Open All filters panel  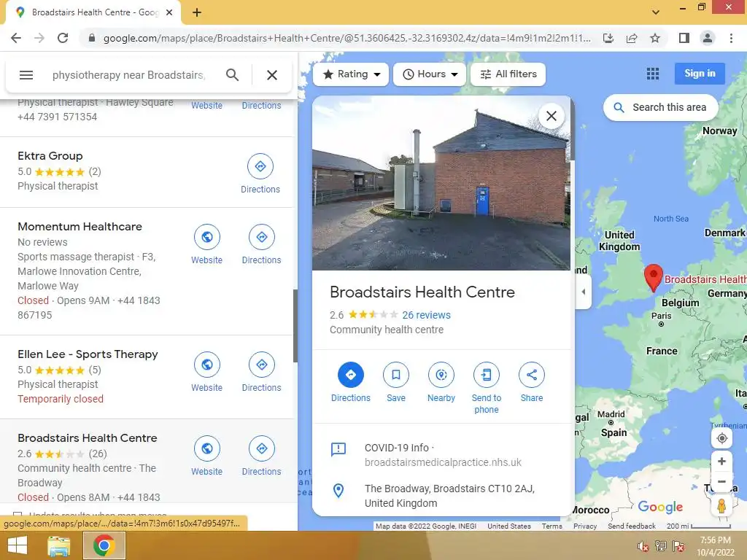pos(508,74)
